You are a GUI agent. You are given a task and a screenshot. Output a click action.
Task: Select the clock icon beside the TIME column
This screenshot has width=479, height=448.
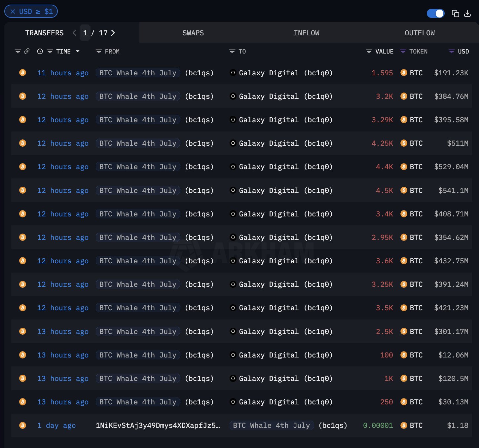[x=40, y=51]
